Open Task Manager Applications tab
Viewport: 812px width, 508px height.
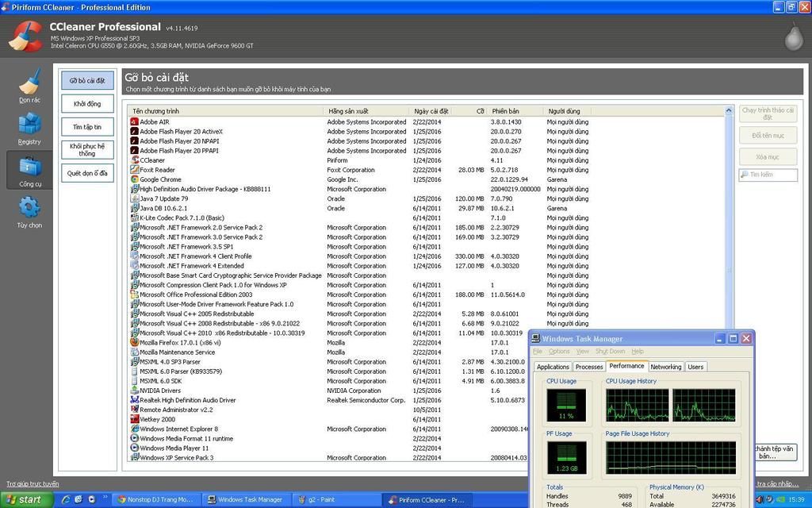tap(553, 367)
